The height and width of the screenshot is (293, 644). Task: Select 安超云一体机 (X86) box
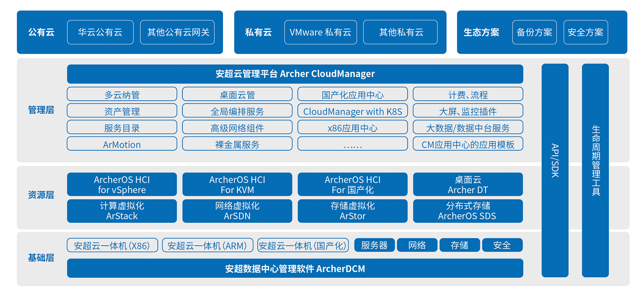click(112, 245)
